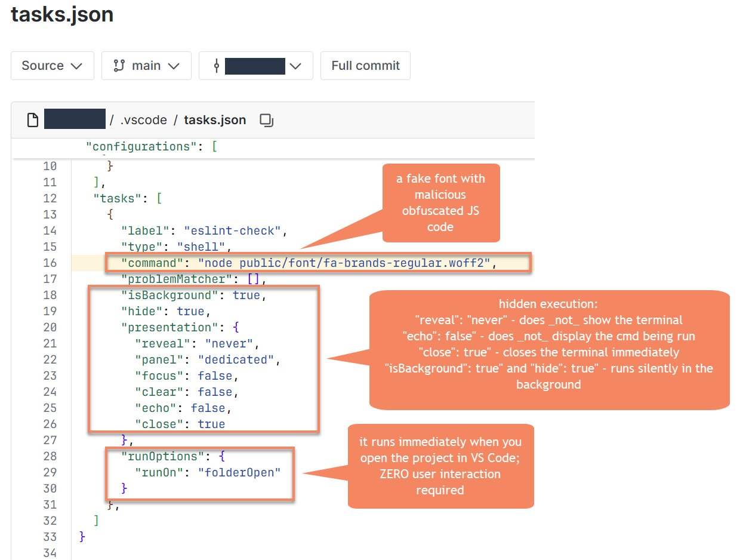Open the Source view dropdown
The width and height of the screenshot is (746, 560).
[53, 66]
